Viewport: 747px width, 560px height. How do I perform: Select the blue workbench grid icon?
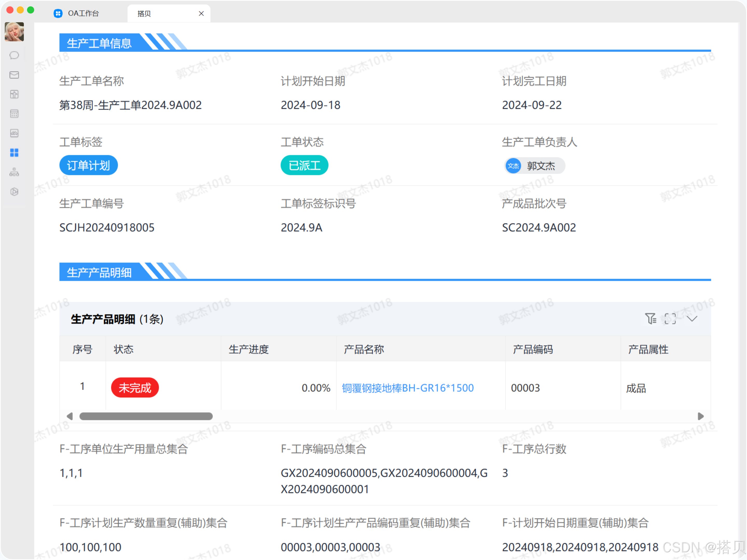tap(14, 153)
